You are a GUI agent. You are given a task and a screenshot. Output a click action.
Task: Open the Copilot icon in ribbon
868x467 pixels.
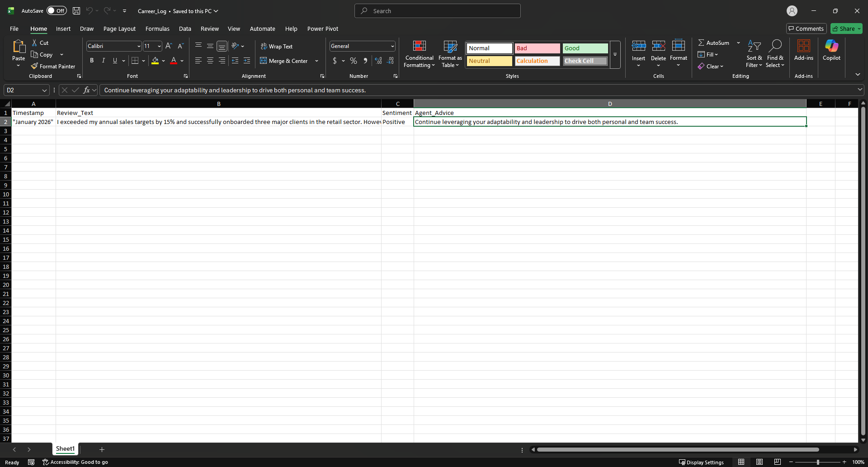coord(831,46)
